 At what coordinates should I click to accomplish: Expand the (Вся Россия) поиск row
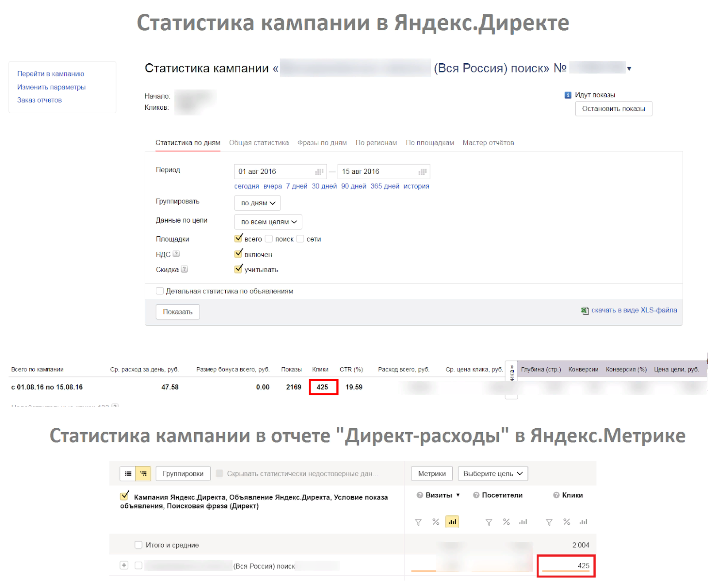(124, 565)
